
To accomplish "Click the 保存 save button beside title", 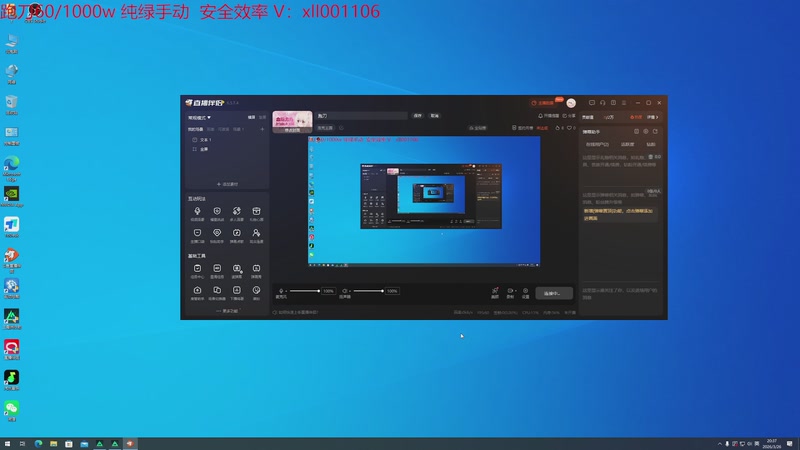I will (x=418, y=116).
